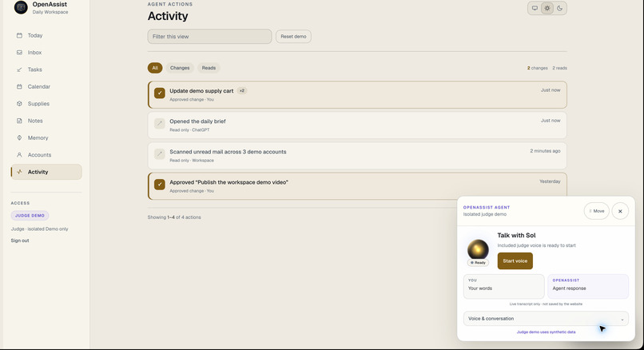Screen dimensions: 644x350
Task: Select the Changes filter tab
Action: (180, 68)
